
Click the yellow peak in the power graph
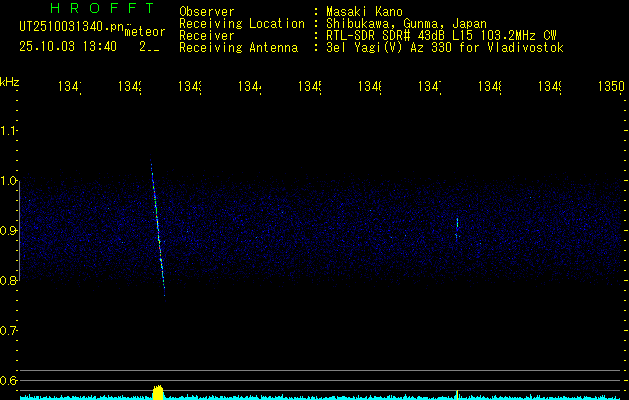[157, 391]
